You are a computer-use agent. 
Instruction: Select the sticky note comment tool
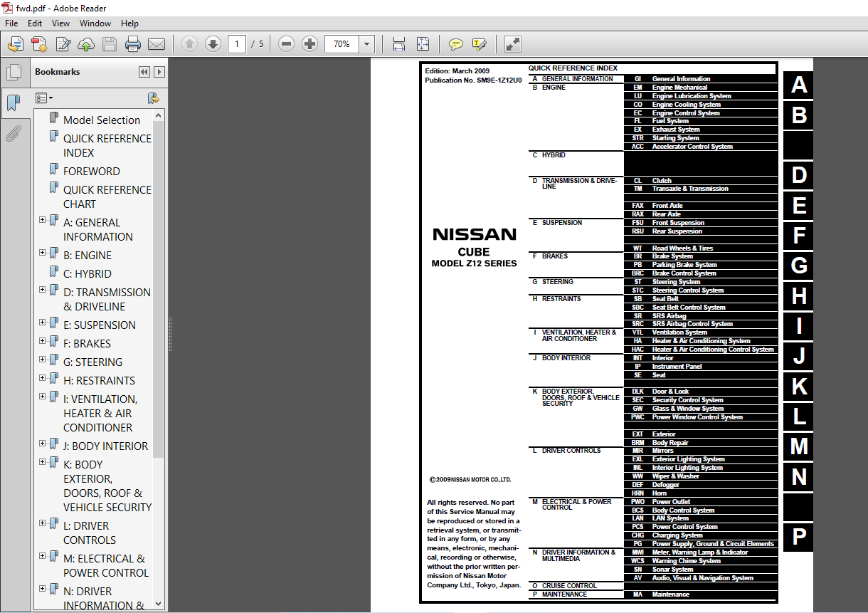click(x=456, y=44)
